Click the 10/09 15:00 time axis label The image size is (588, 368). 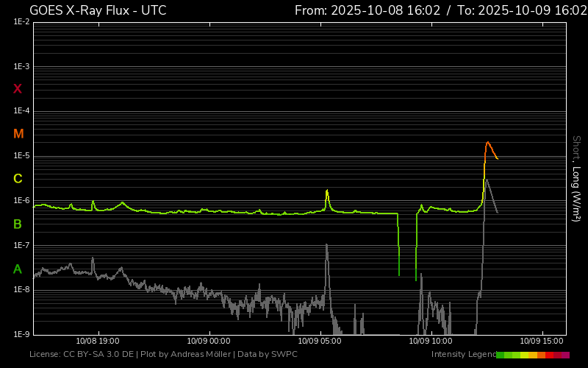coord(542,341)
